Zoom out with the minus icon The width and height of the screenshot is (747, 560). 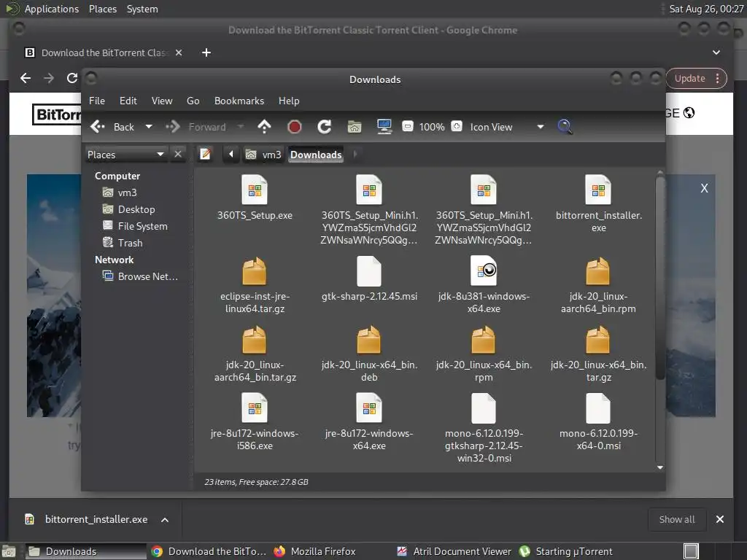point(408,127)
